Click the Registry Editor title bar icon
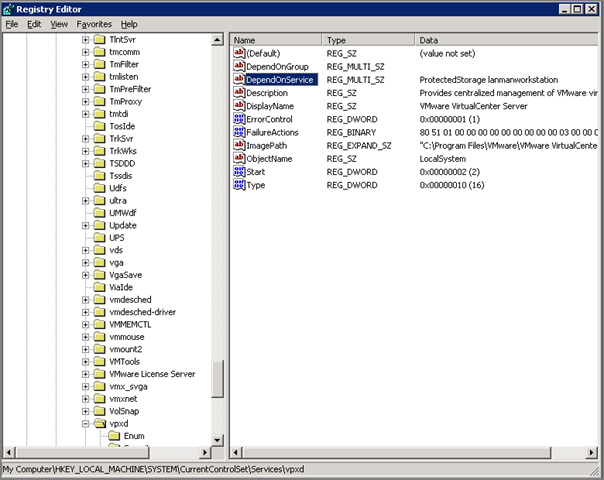604x480 pixels. [x=8, y=9]
